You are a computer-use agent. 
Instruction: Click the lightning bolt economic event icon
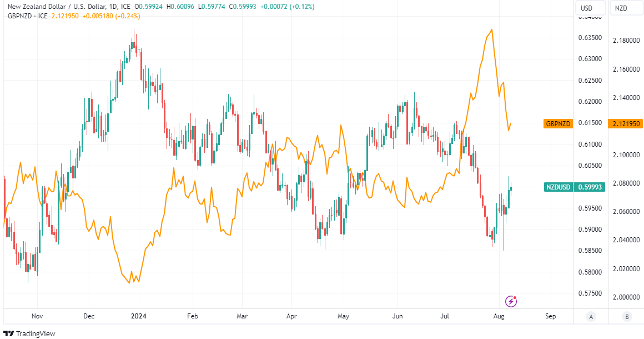tap(511, 301)
